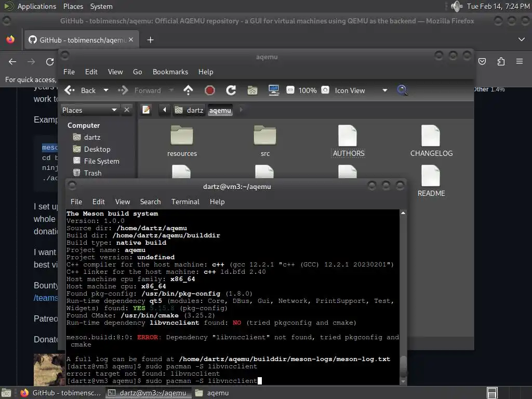Open the Firefox extensions puzzle icon
Image resolution: width=532 pixels, height=399 pixels.
[501, 61]
